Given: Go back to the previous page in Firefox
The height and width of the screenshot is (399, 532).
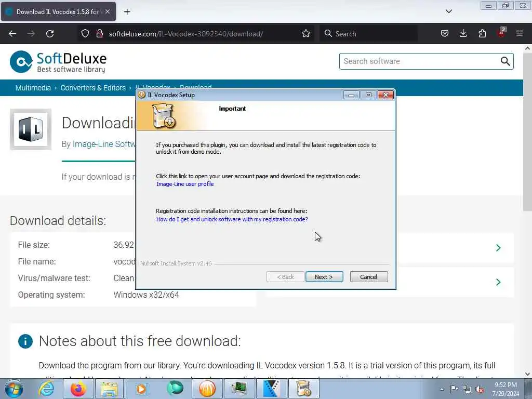Looking at the screenshot, I should pos(12,34).
